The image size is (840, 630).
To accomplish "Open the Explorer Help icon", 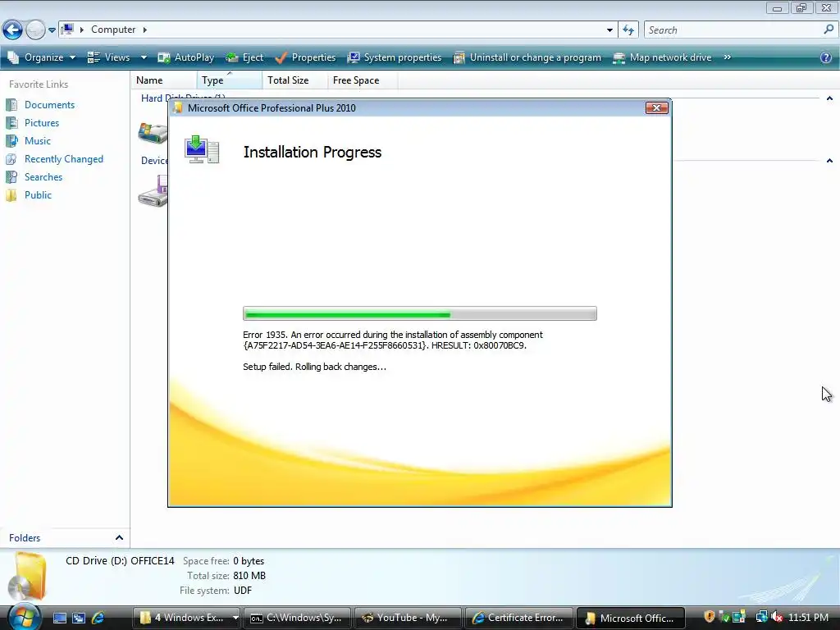I will 826,57.
